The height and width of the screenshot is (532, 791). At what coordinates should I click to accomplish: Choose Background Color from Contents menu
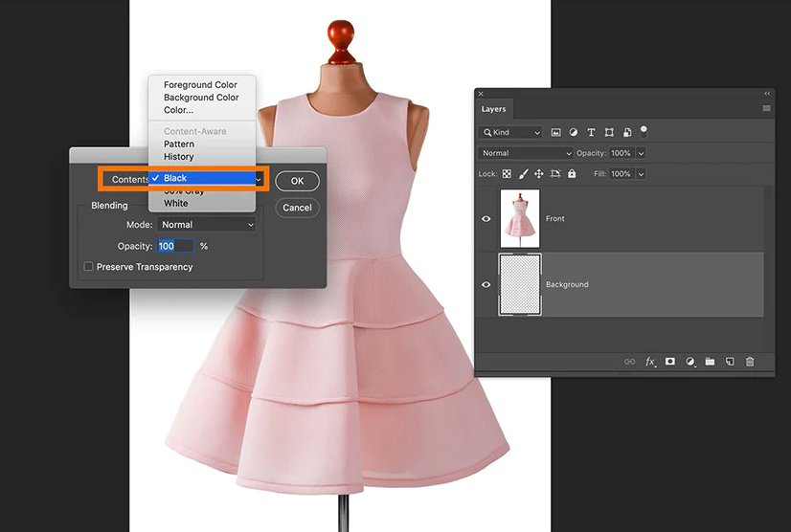click(x=201, y=98)
